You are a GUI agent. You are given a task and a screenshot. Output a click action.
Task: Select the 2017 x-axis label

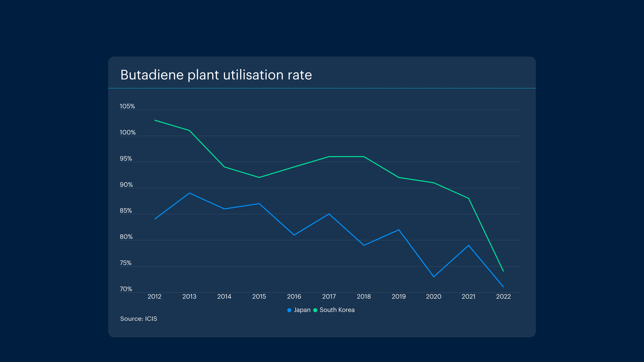pos(329,297)
